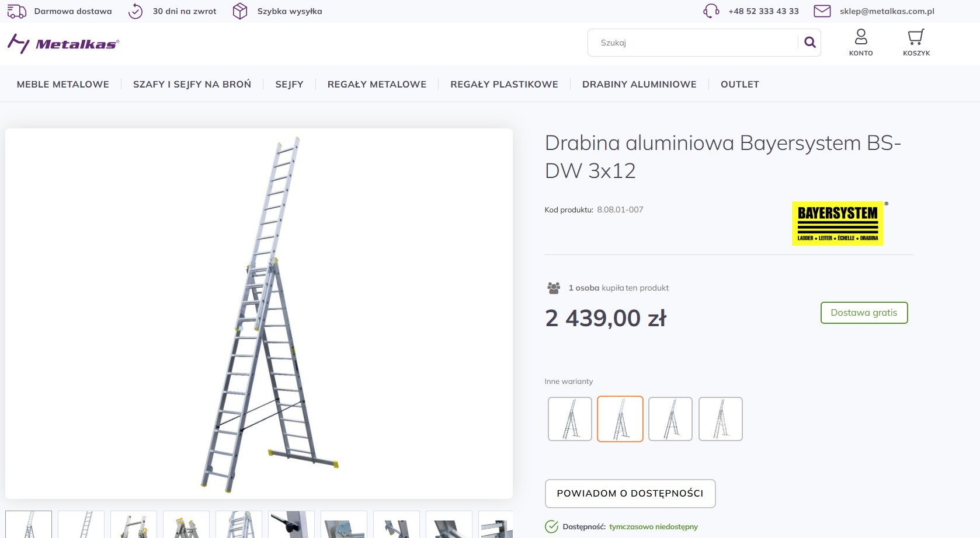Click the main ladder product image
The image size is (980, 538).
click(259, 313)
